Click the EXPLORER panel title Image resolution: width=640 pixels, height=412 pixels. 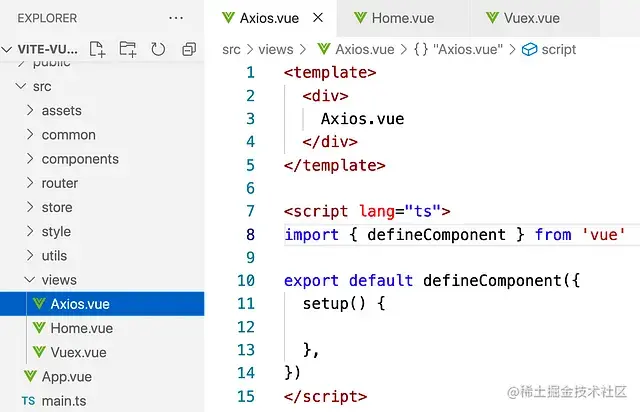pos(47,18)
